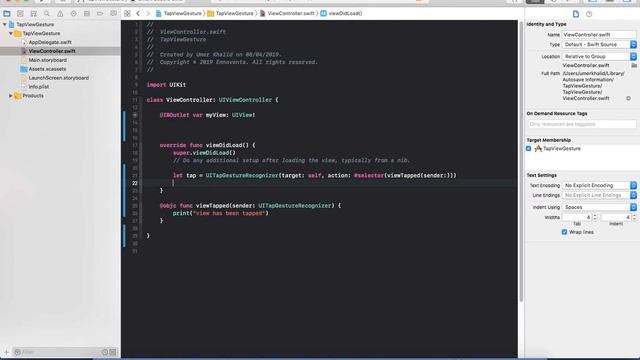Go forward in editor history
The width and height of the screenshot is (640, 360).
click(148, 13)
